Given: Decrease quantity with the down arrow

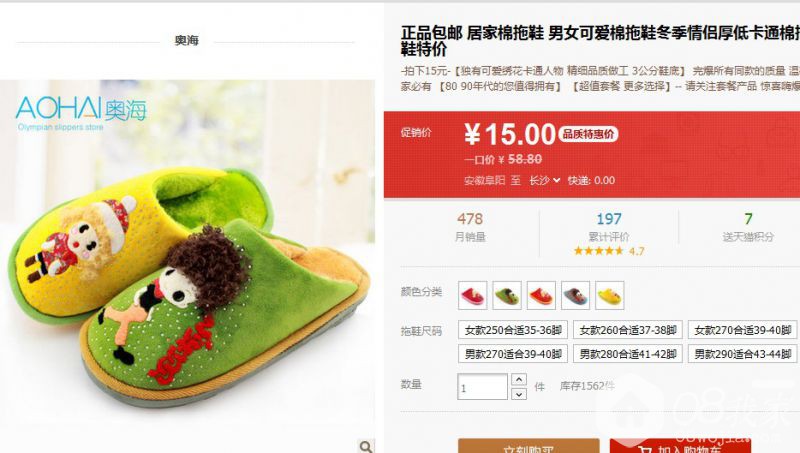Looking at the screenshot, I should [519, 394].
